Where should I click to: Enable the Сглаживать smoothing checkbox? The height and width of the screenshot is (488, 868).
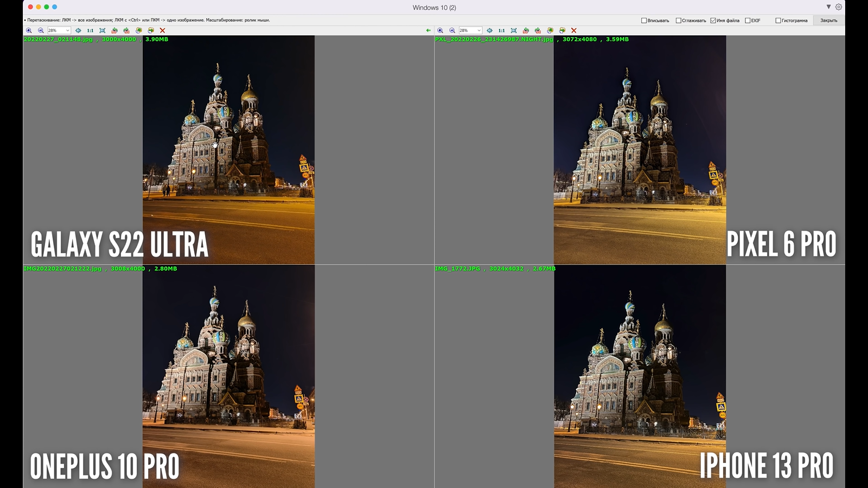point(678,21)
